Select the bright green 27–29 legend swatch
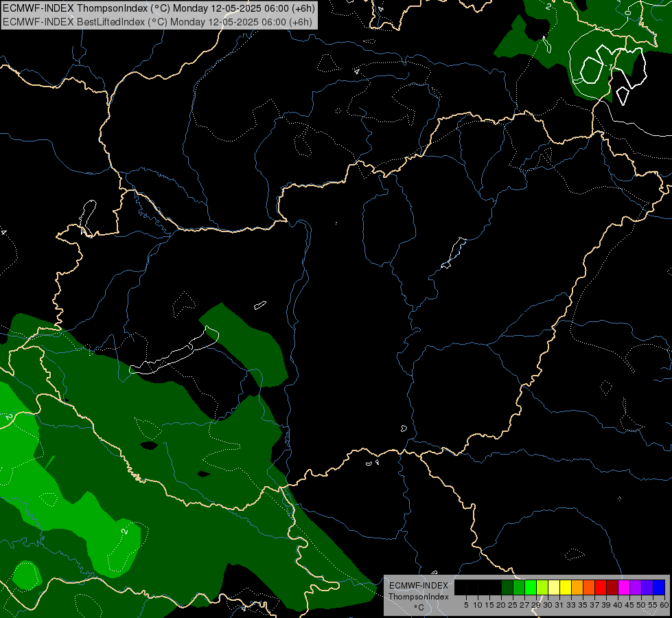 [531, 587]
